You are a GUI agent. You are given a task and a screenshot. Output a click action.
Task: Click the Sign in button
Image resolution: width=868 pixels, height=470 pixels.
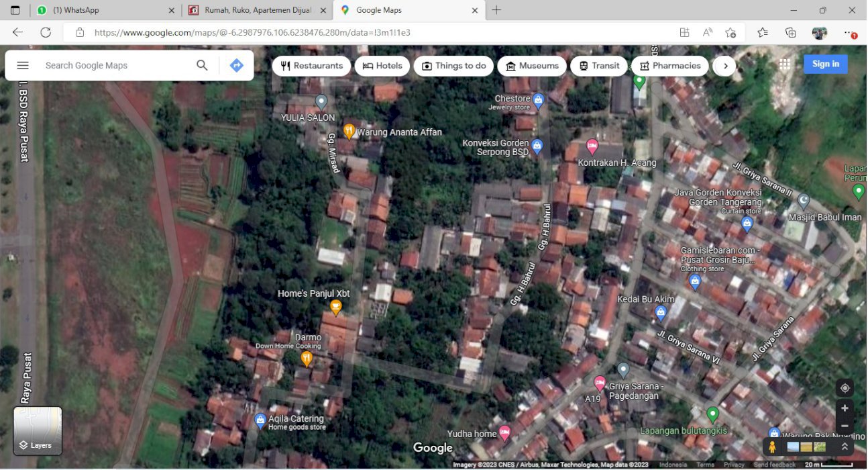point(826,64)
